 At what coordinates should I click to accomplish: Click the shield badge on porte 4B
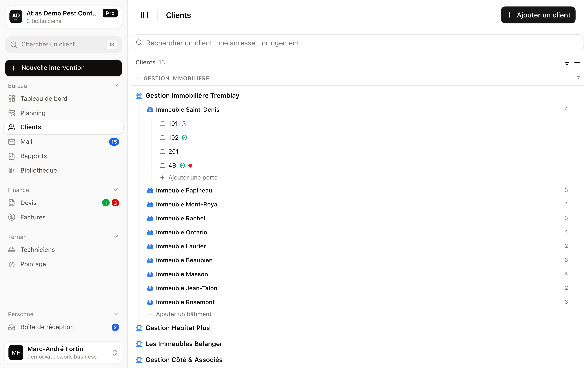coord(182,166)
